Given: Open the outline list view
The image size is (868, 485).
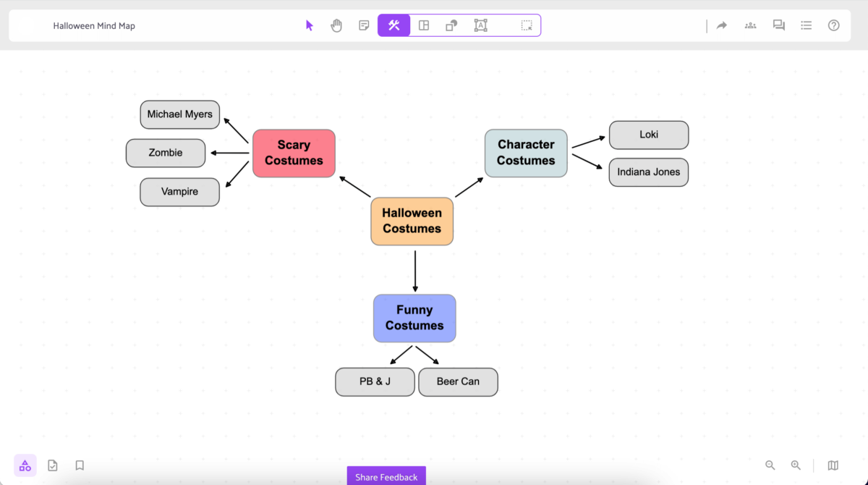Looking at the screenshot, I should [806, 25].
